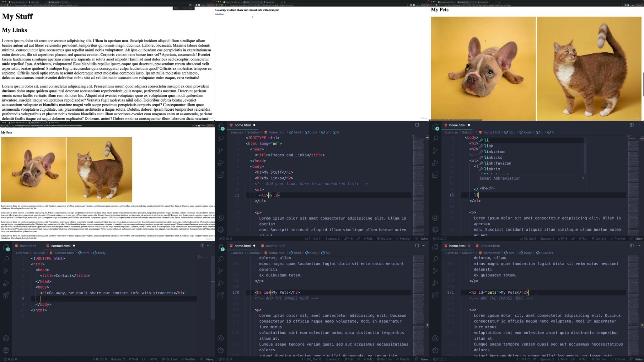Image resolution: width=644 pixels, height=362 pixels.
Task: Expand the 'body' breadcrumb in the contact.html editor
Action: coord(99,253)
